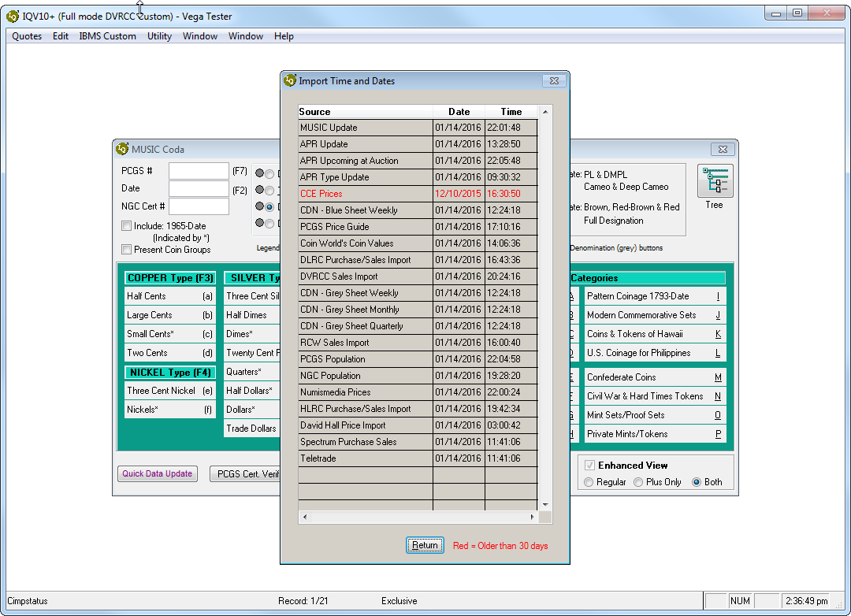The image size is (851, 616).
Task: Click the IQV10+ application icon in title bar
Action: (x=13, y=17)
